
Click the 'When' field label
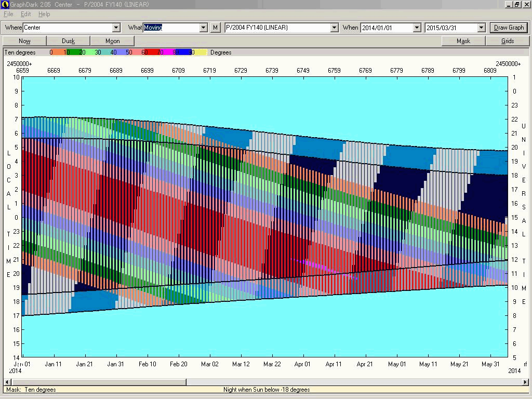click(351, 28)
